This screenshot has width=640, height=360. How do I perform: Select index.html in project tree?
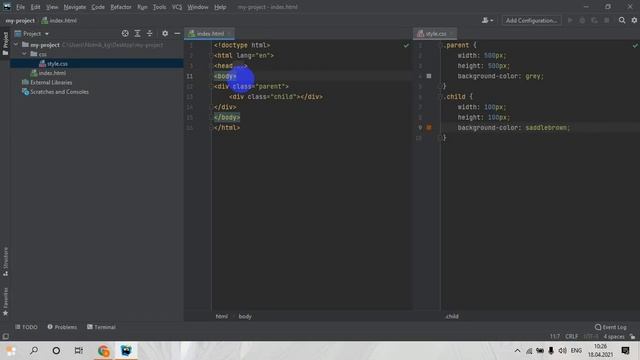tap(52, 73)
